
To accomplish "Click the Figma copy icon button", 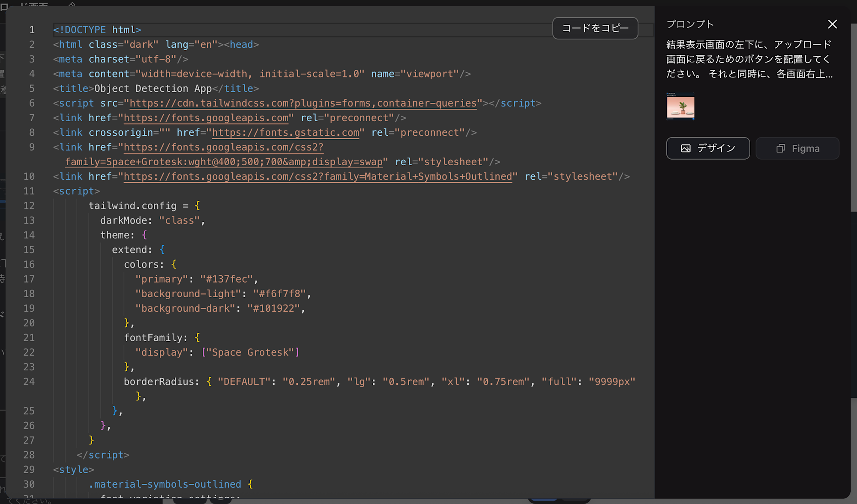I will click(x=797, y=148).
